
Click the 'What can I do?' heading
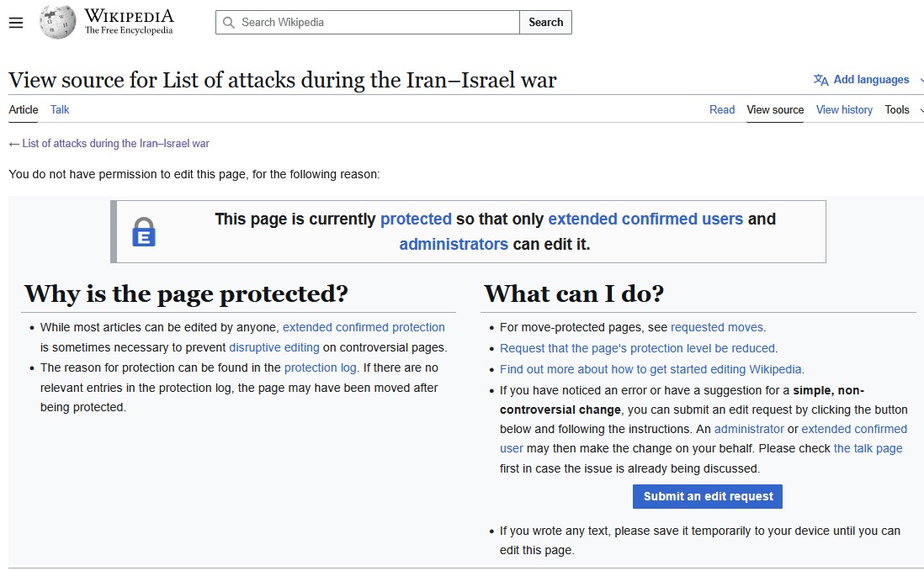tap(574, 293)
